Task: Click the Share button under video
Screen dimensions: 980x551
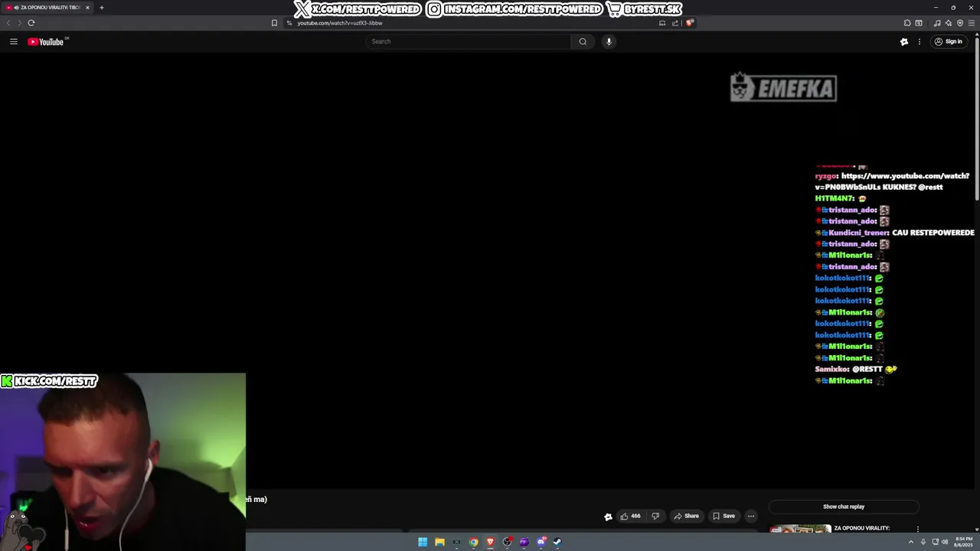Action: (686, 516)
